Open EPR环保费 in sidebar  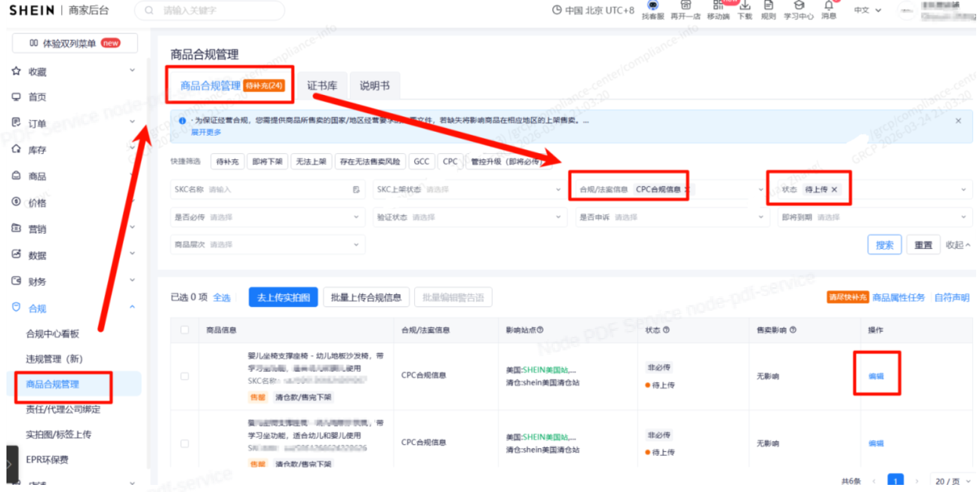coord(47,460)
